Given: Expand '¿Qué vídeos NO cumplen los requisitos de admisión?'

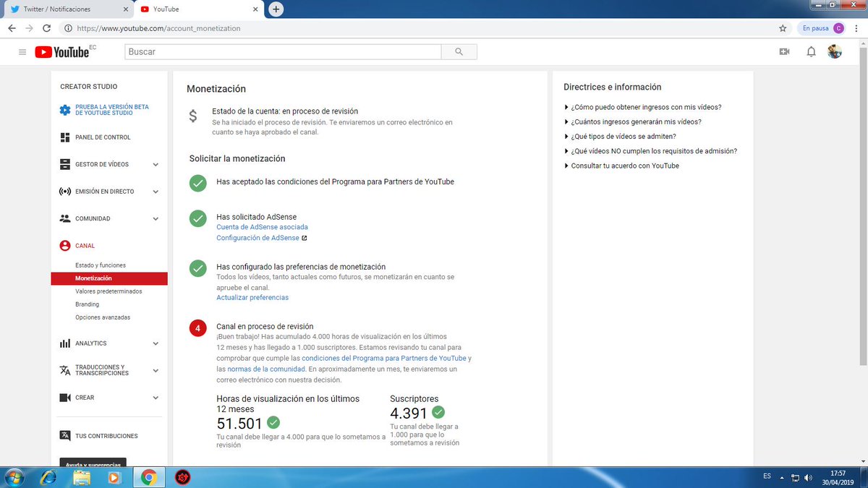Looking at the screenshot, I should (x=650, y=151).
